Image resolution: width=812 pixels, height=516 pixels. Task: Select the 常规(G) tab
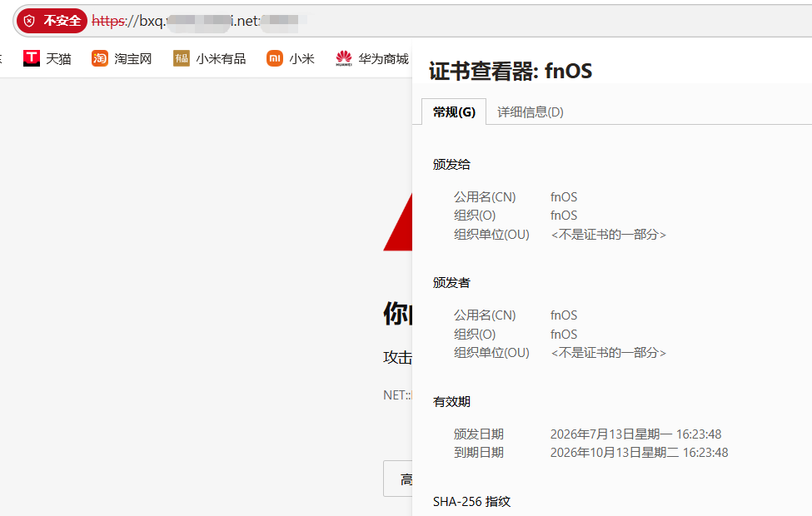pyautogui.click(x=454, y=112)
